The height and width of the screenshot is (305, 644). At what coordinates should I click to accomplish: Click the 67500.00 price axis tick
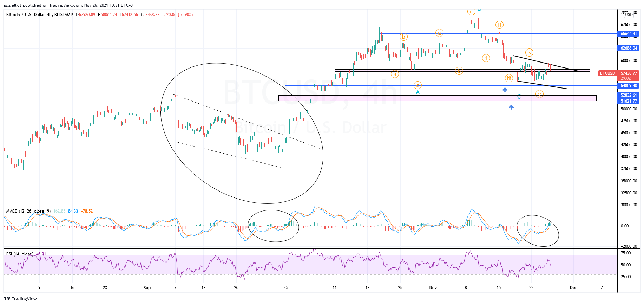[x=629, y=25]
